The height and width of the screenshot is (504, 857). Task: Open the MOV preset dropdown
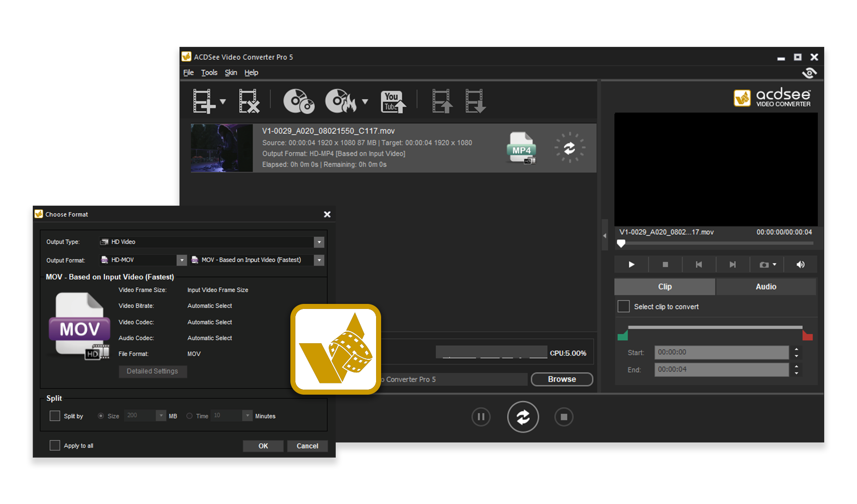point(319,260)
